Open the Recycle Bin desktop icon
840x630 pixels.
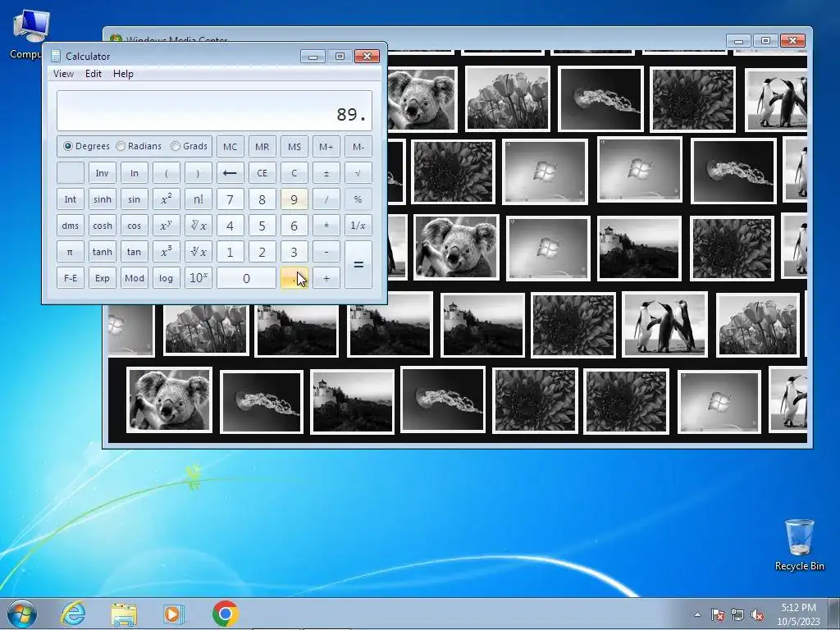(x=799, y=545)
